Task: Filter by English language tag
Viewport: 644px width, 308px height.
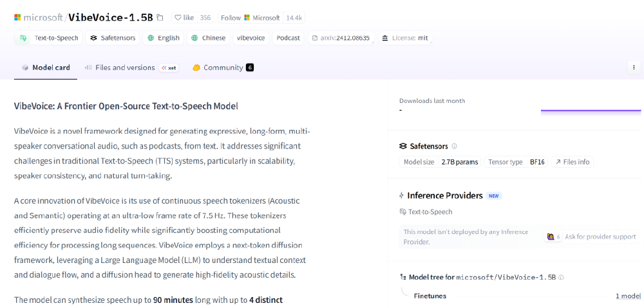Action: (164, 38)
